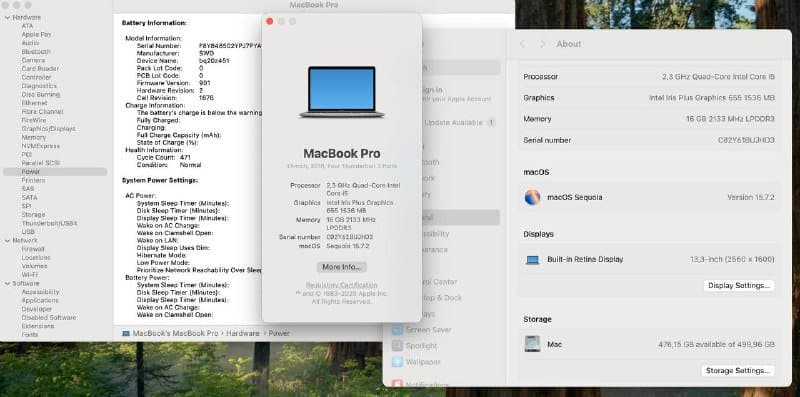Collapse the Hardware section in System Information
Screen dimensions: 800x397
[7, 17]
